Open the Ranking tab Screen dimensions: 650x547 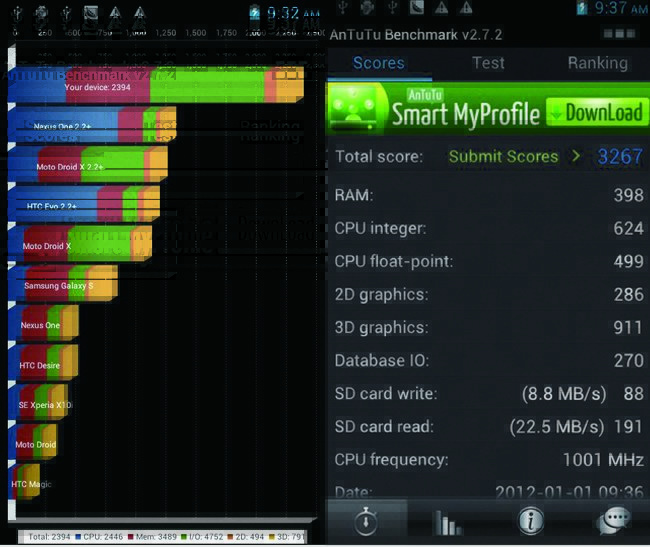coord(597,63)
